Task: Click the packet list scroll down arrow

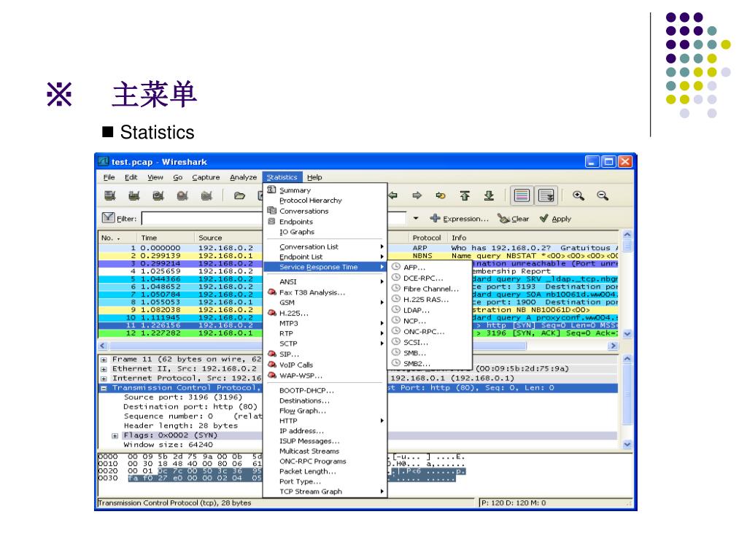Action: [627, 334]
